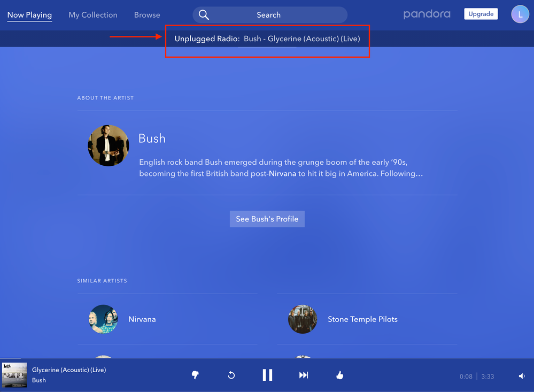
Task: Open the Nirvana similar artist
Action: 142,319
